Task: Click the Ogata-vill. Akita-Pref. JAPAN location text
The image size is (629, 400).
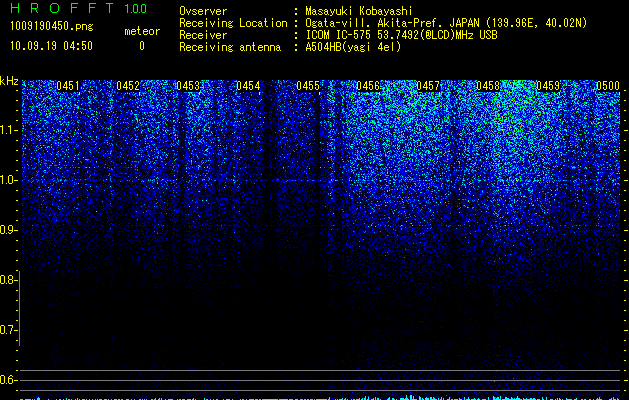Action: (x=446, y=23)
